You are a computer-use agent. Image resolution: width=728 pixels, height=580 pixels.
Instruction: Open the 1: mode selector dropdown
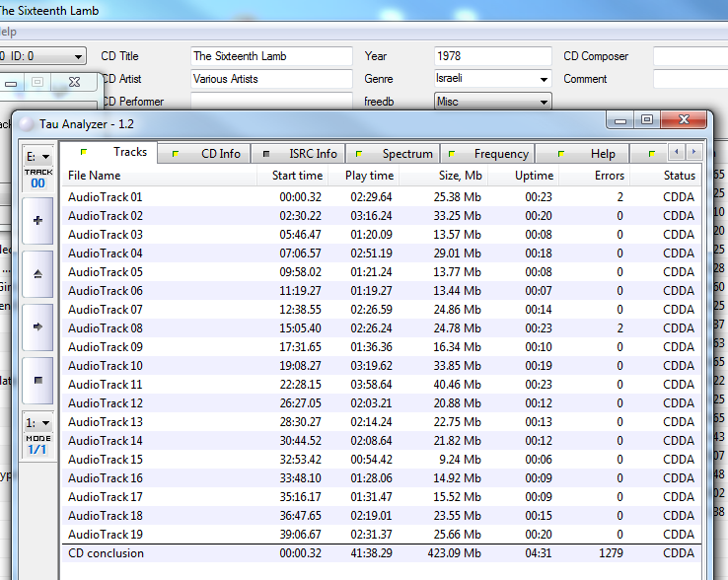[38, 422]
